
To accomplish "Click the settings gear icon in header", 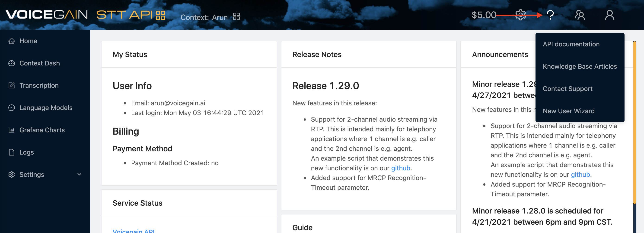I will tap(521, 15).
